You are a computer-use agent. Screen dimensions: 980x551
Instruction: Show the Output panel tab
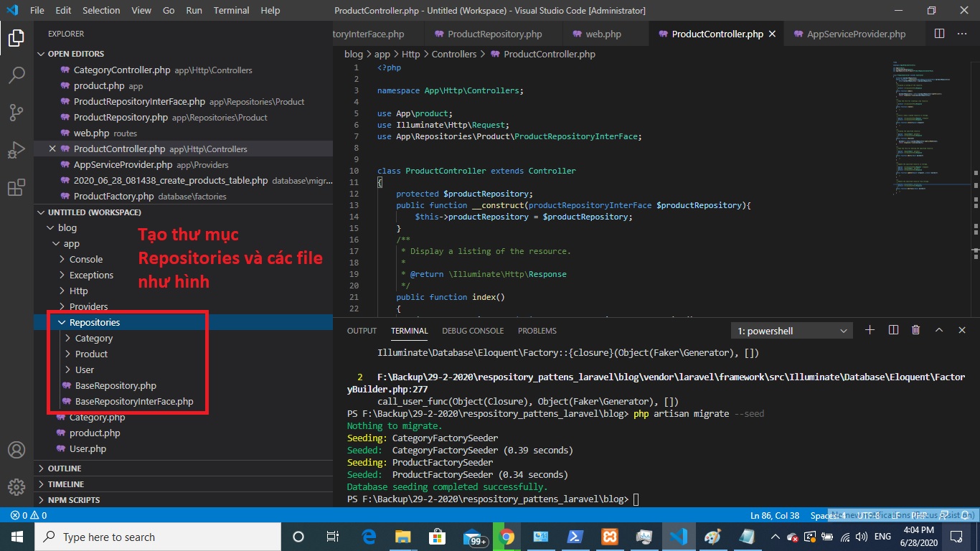pos(362,331)
